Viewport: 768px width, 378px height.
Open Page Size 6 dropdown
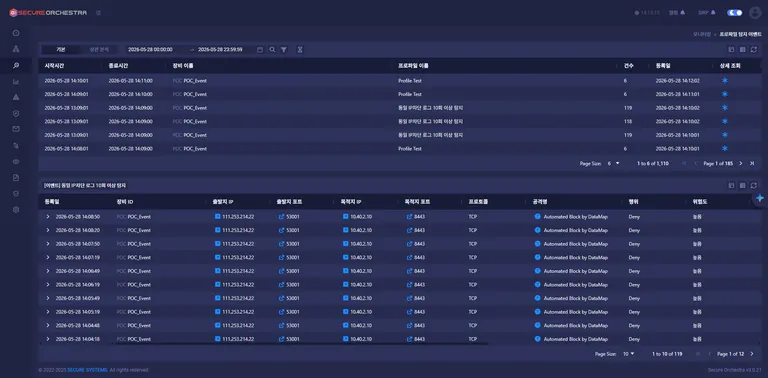pos(613,164)
